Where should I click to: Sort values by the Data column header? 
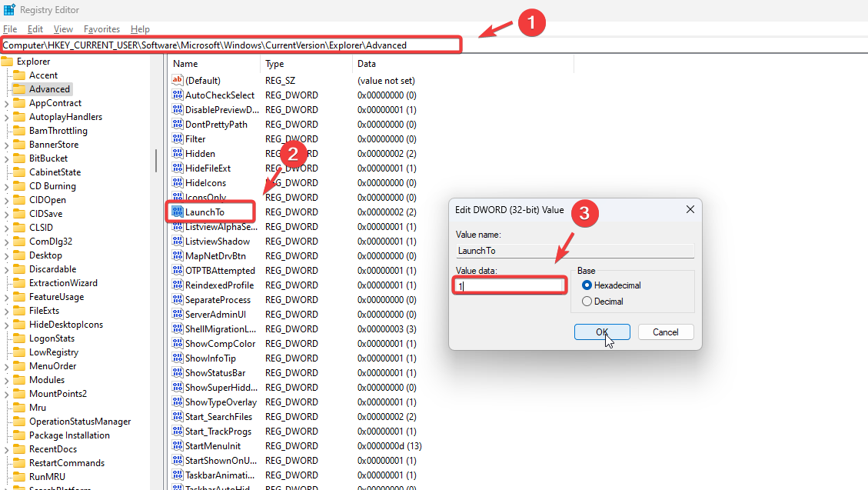pyautogui.click(x=463, y=64)
